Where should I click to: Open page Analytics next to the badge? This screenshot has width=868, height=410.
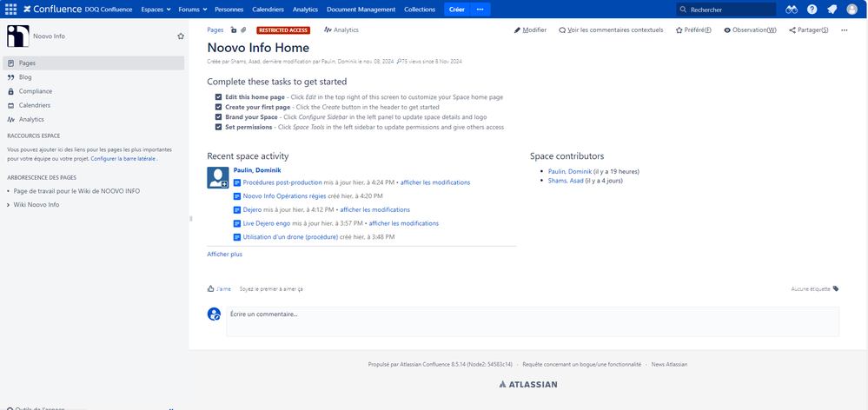click(x=341, y=30)
